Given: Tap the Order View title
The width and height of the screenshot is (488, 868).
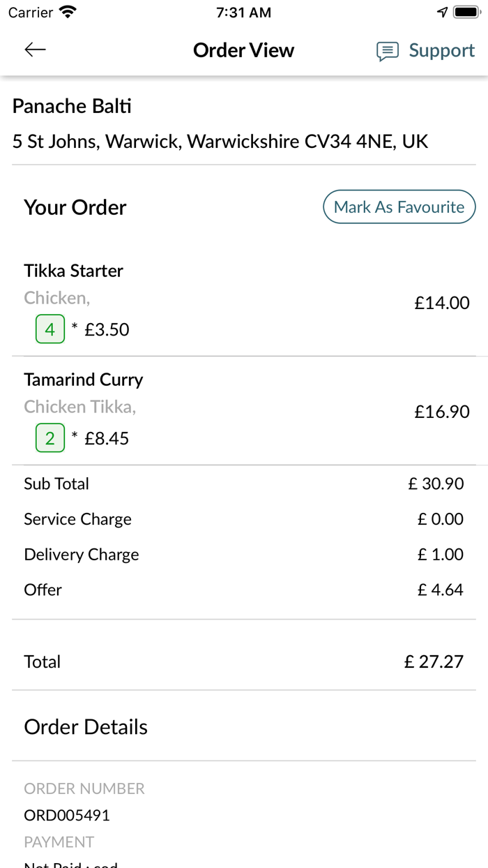Looking at the screenshot, I should coord(243,50).
